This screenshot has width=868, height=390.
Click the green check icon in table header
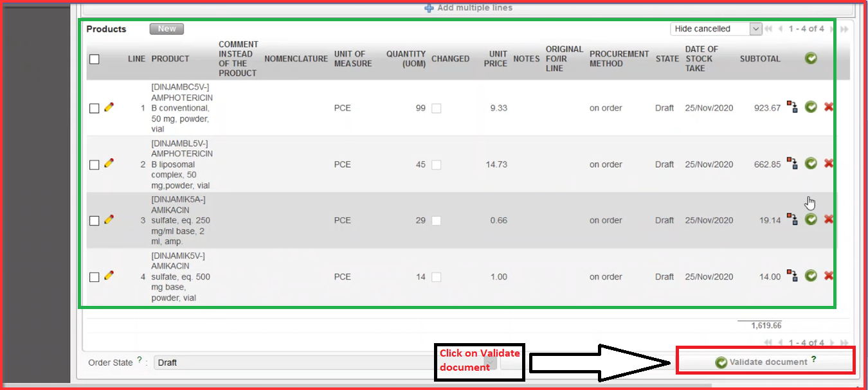tap(811, 58)
